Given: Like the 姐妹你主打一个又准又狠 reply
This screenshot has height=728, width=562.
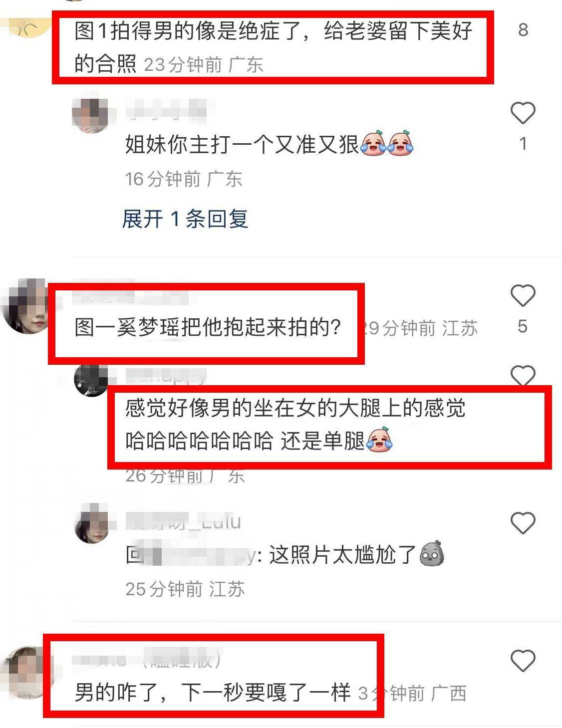Looking at the screenshot, I should (x=523, y=113).
